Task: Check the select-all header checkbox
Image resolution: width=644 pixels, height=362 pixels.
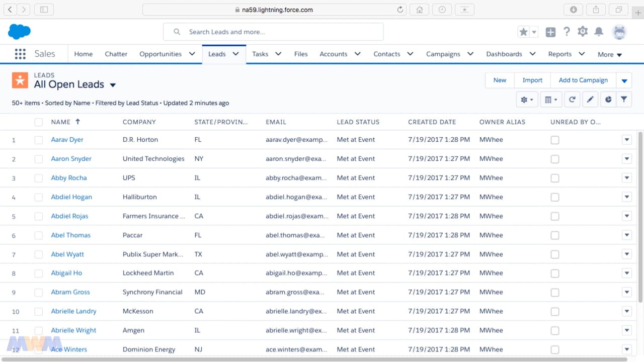Action: (39, 122)
